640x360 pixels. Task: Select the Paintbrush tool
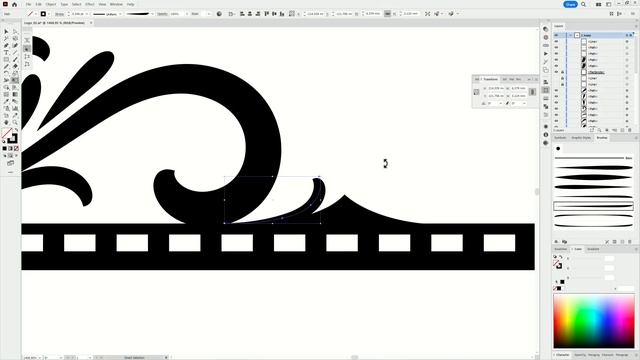tap(15, 60)
